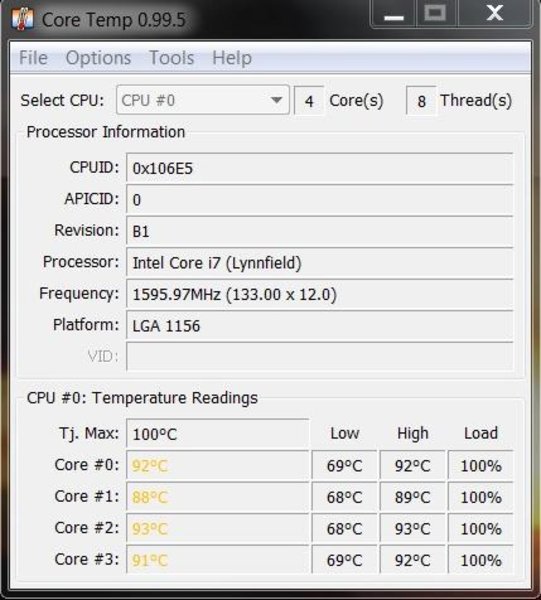Expand the Select CPU dropdown arrow
This screenshot has height=600, width=541.
pos(276,100)
